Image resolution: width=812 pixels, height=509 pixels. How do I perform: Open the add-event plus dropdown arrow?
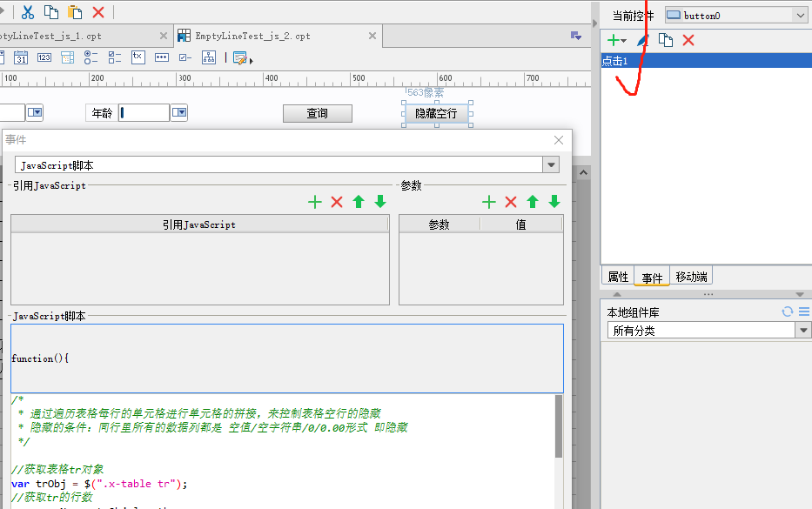click(x=624, y=41)
